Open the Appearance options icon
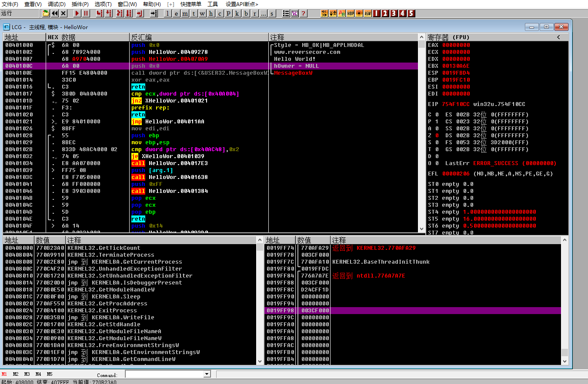 pyautogui.click(x=294, y=13)
